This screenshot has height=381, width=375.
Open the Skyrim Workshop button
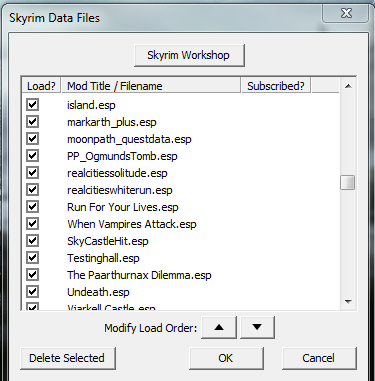pyautogui.click(x=189, y=55)
